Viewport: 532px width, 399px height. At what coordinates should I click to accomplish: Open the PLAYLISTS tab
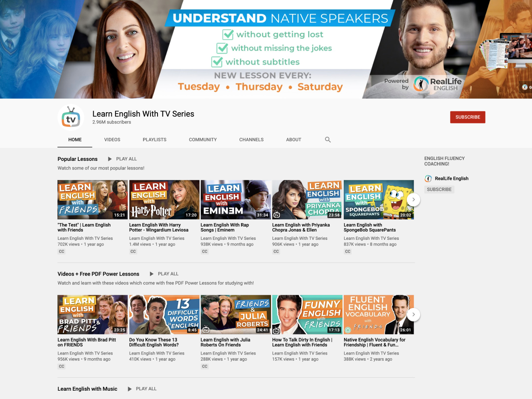[x=155, y=140]
